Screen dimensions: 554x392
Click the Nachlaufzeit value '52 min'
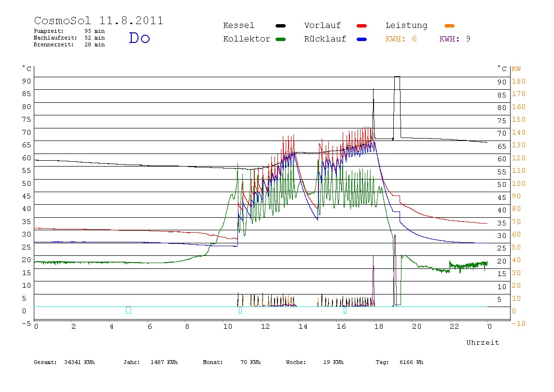[94, 38]
